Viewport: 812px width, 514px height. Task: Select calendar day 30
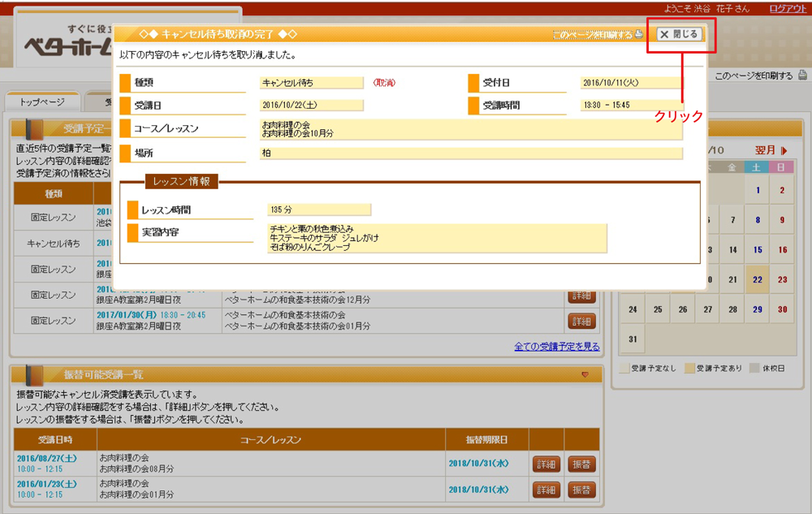(x=782, y=309)
